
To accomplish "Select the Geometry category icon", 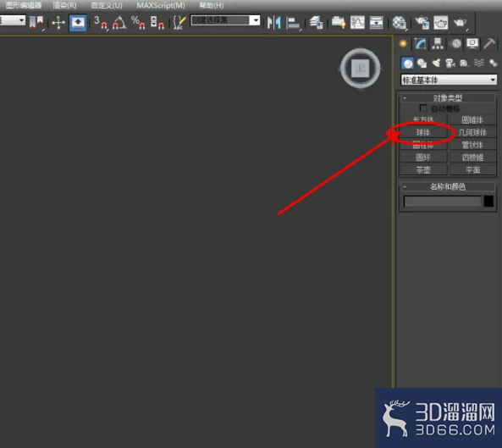I will click(x=407, y=63).
